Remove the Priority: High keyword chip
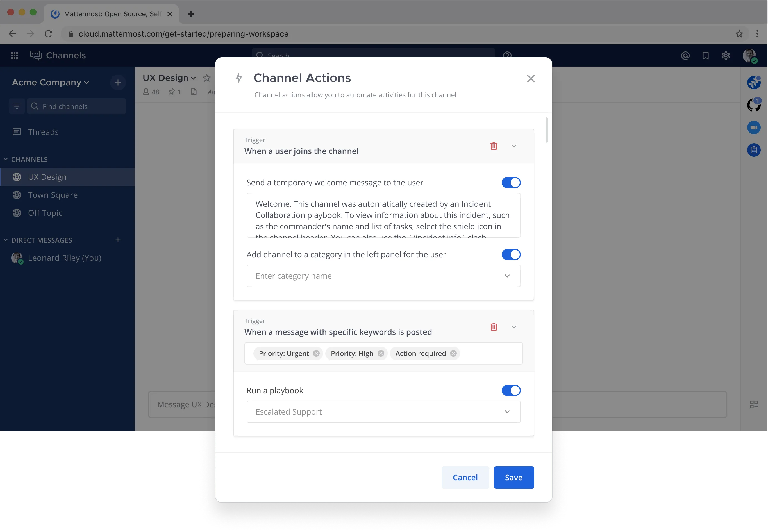This screenshot has height=532, width=768. point(381,353)
